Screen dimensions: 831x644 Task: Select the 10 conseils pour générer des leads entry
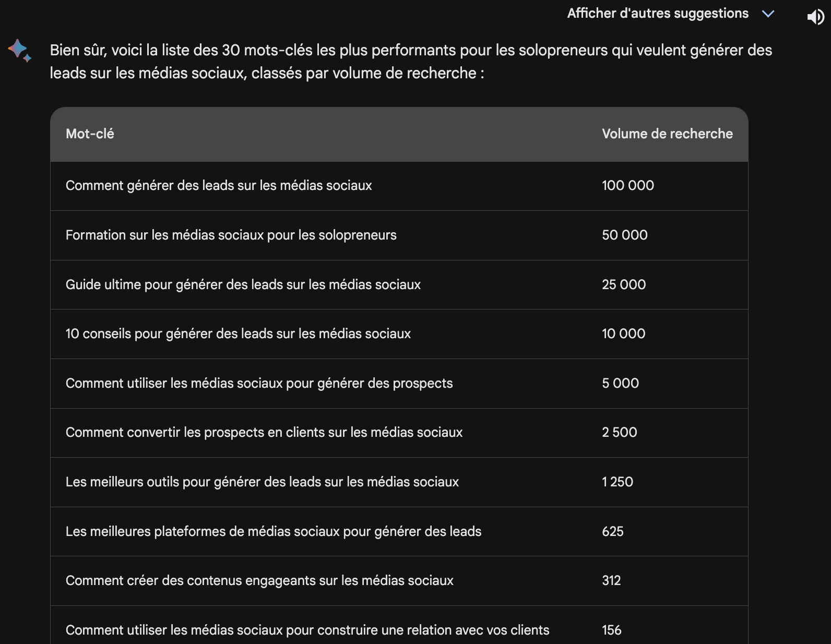pos(238,334)
